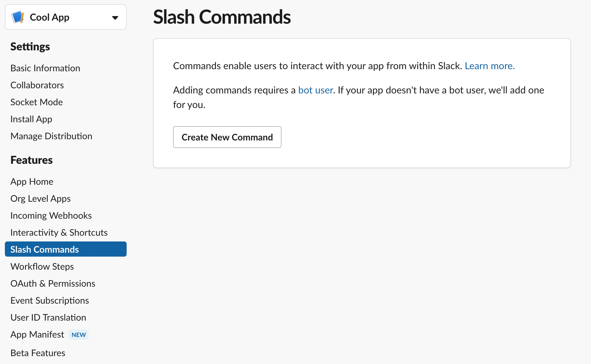Open Interactivity & Shortcuts section
Image resolution: width=591 pixels, height=364 pixels.
(x=59, y=232)
